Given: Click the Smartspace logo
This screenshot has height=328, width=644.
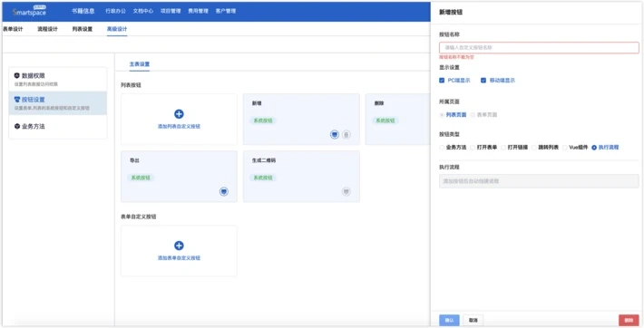Looking at the screenshot, I should click(29, 11).
